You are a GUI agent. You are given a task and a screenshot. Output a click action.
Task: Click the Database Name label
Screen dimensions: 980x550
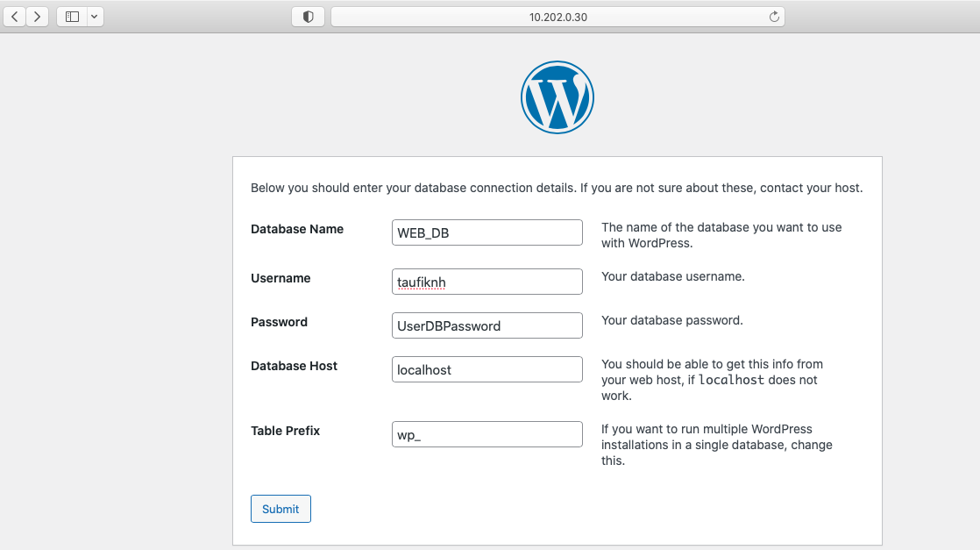(x=297, y=229)
